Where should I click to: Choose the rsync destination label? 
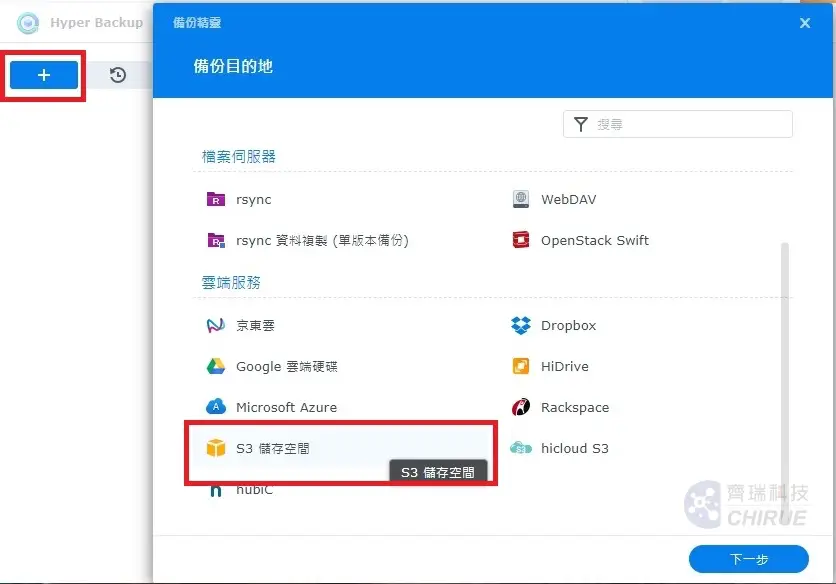(x=254, y=199)
